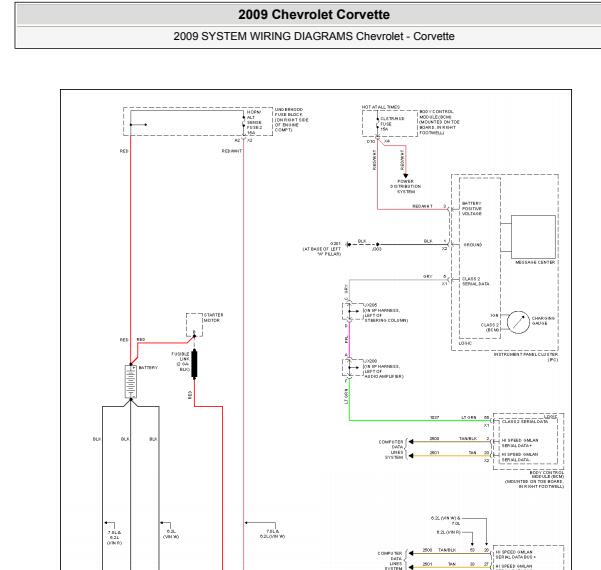Click the 'UNDERHOOD FUSE BLOCK' label

pyautogui.click(x=291, y=120)
